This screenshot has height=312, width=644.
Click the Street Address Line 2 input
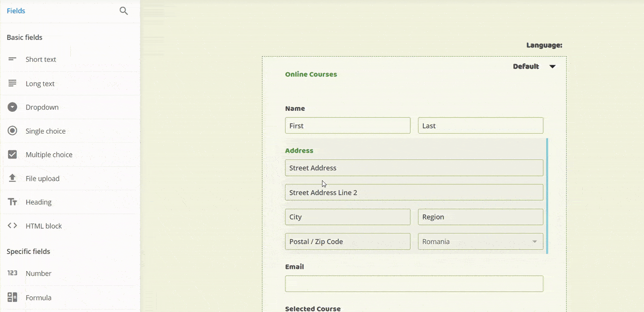click(x=414, y=192)
